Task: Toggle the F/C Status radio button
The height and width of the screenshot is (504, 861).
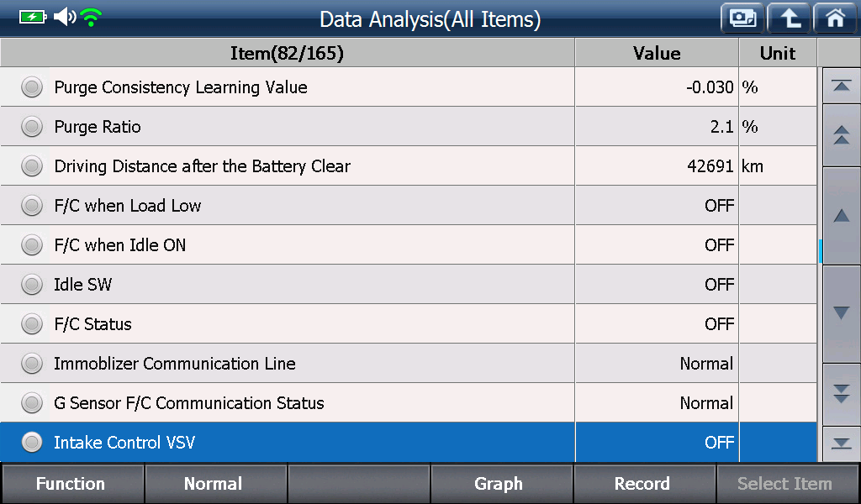Action: coord(32,324)
